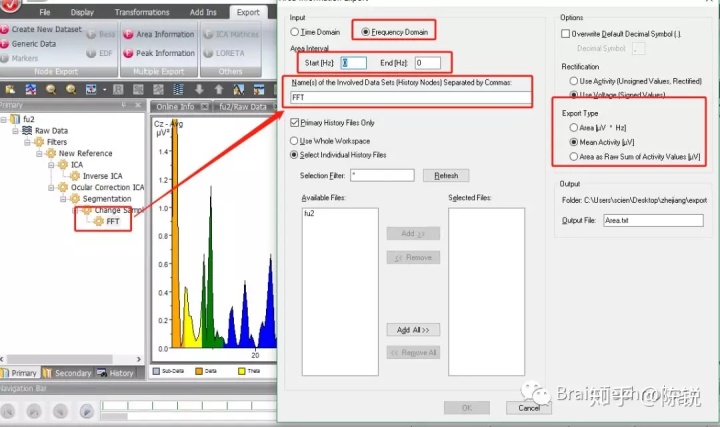Choose Area as Raw Sum export type

(x=574, y=157)
